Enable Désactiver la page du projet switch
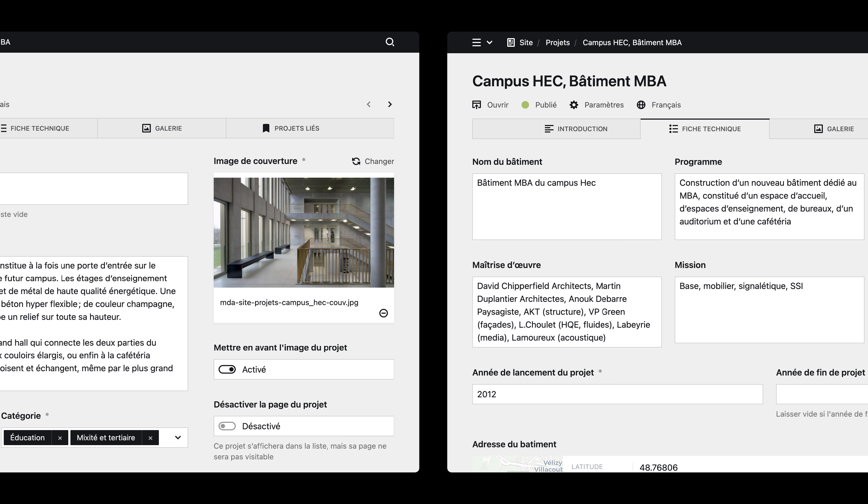Image resolution: width=868 pixels, height=504 pixels. coord(227,426)
